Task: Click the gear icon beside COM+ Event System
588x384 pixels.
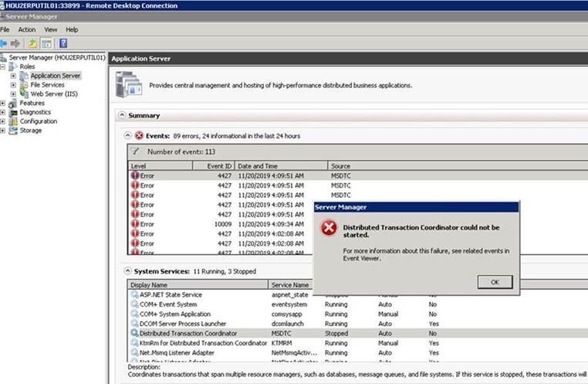Action: (134, 304)
